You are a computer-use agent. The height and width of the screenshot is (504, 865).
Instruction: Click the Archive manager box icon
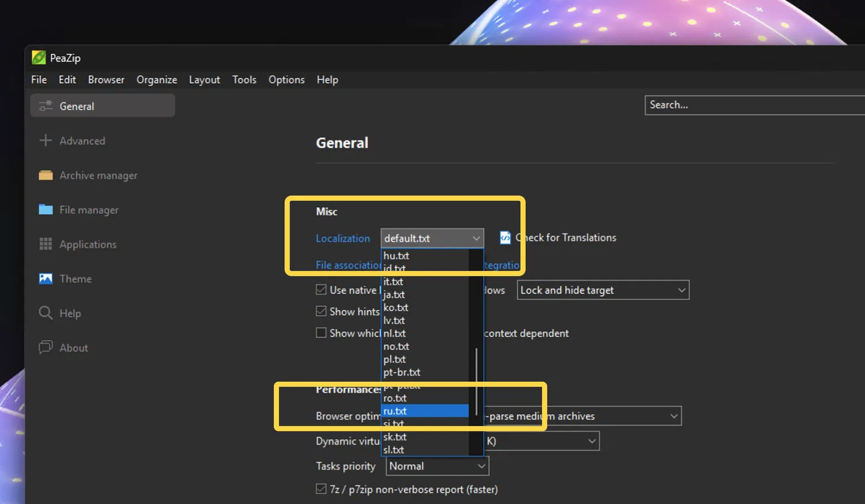(x=46, y=175)
